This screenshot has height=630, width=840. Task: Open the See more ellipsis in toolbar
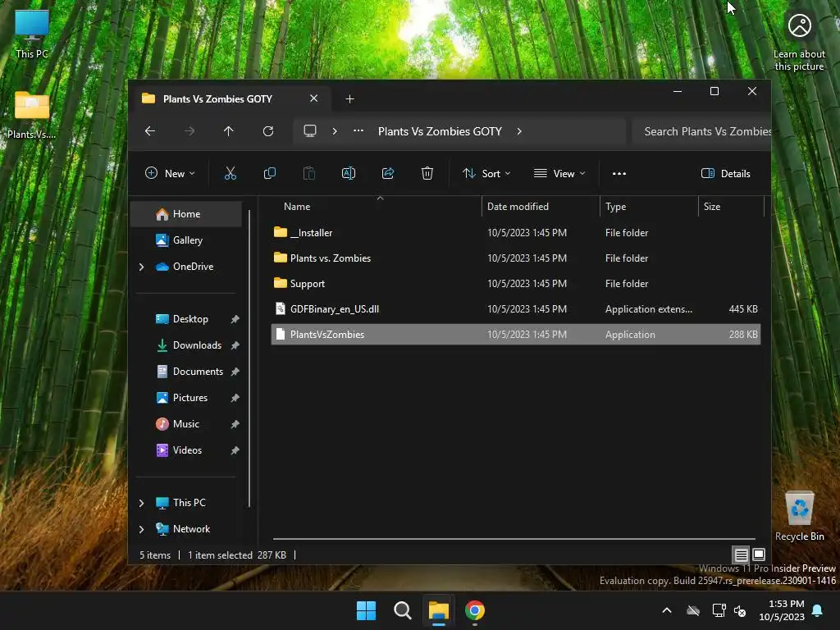[x=619, y=174]
